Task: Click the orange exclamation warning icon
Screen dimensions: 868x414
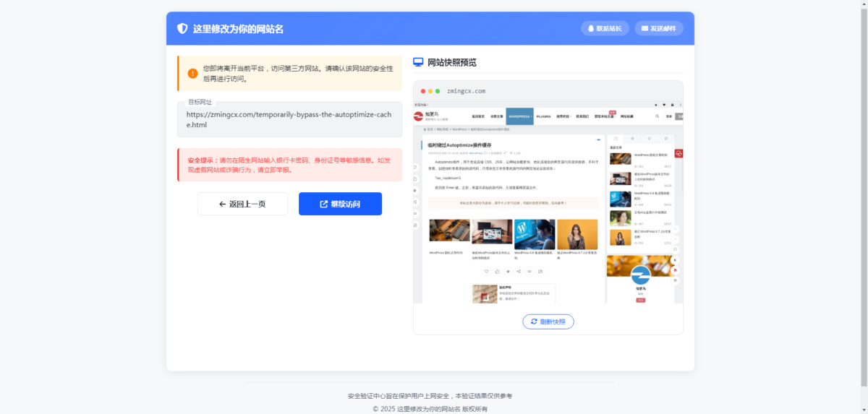Action: point(192,73)
